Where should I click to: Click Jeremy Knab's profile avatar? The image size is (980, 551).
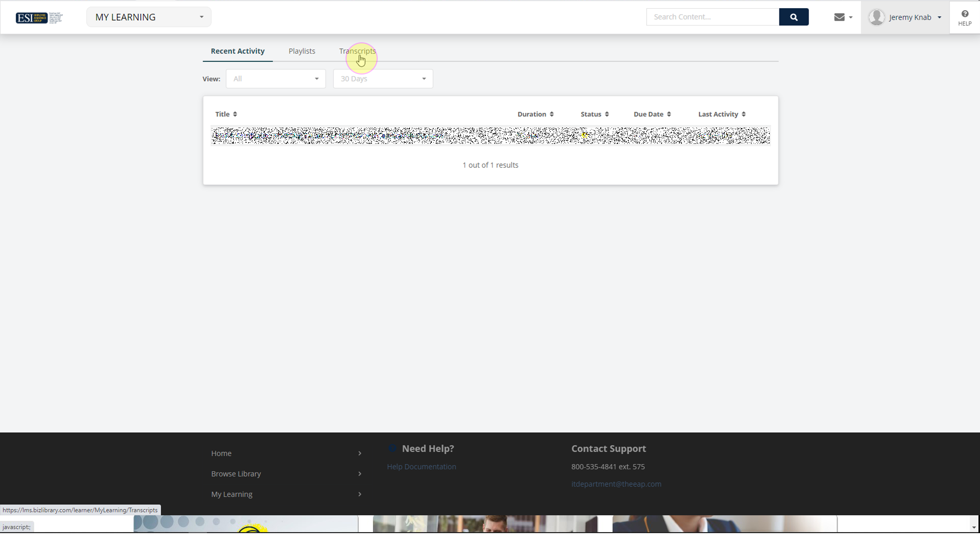click(x=877, y=17)
